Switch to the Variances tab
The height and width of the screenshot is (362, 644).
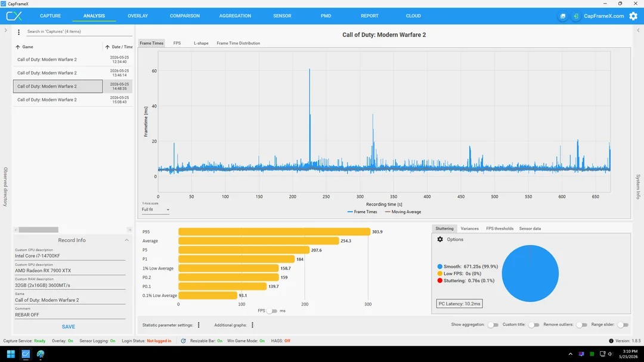tap(469, 228)
